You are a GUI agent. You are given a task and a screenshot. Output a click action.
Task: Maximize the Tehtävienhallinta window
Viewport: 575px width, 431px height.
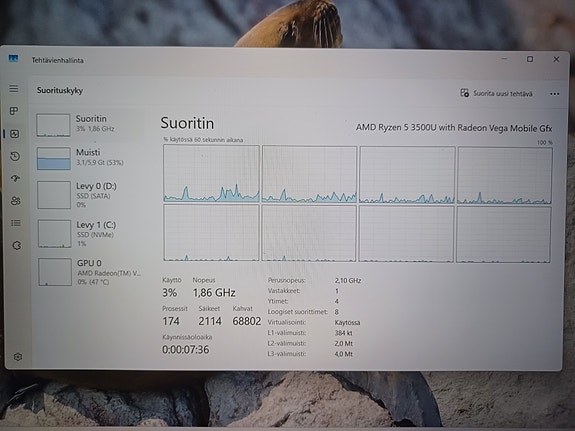530,59
